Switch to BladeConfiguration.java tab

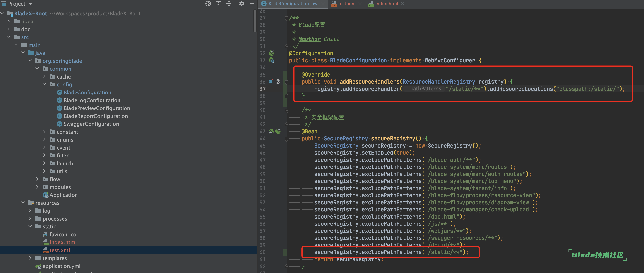(x=293, y=4)
